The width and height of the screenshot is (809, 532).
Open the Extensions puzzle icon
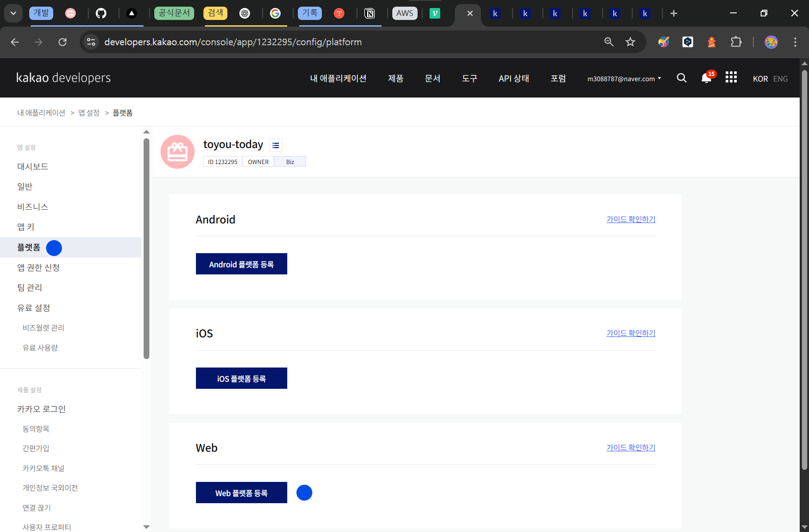click(x=736, y=42)
